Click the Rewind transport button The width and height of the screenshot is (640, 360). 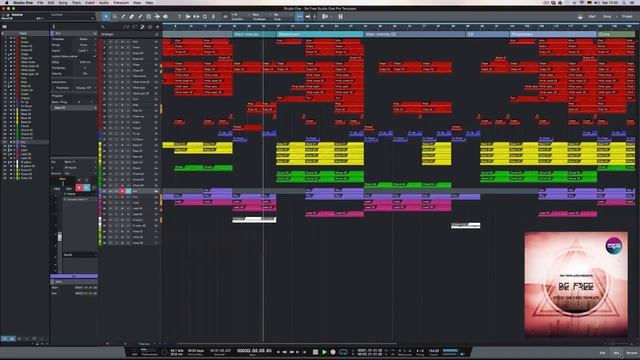[285, 352]
